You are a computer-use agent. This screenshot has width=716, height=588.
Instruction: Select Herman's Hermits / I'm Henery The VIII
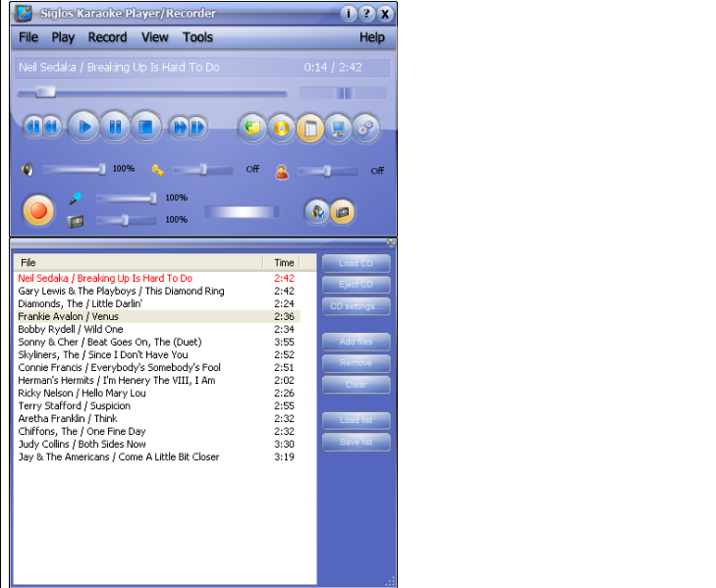tap(158, 380)
